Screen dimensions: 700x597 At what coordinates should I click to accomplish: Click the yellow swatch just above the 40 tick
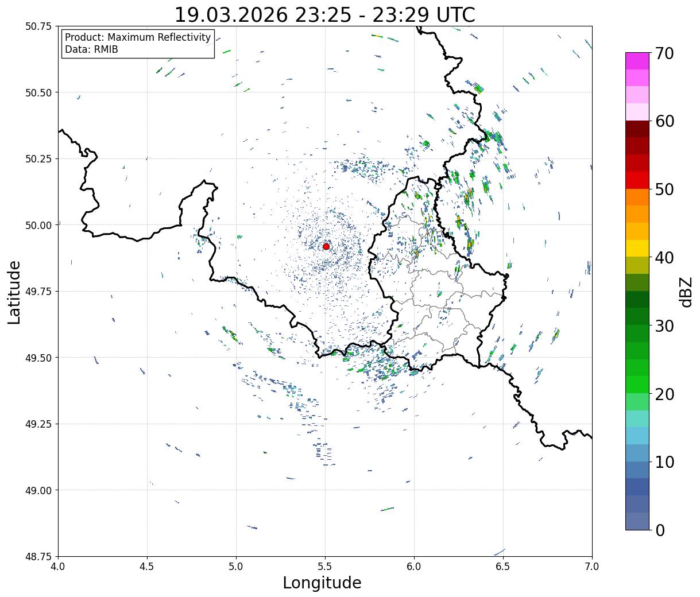(x=637, y=249)
